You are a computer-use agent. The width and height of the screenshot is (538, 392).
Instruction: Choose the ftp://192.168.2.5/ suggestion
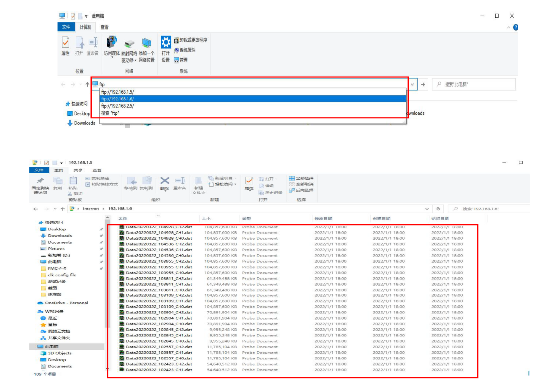coord(118,106)
